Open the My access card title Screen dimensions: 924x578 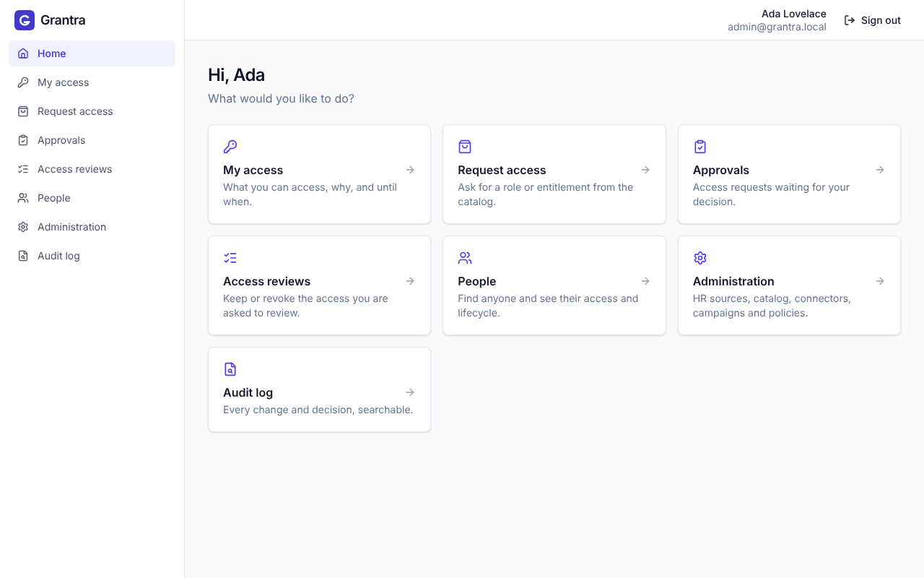[253, 170]
